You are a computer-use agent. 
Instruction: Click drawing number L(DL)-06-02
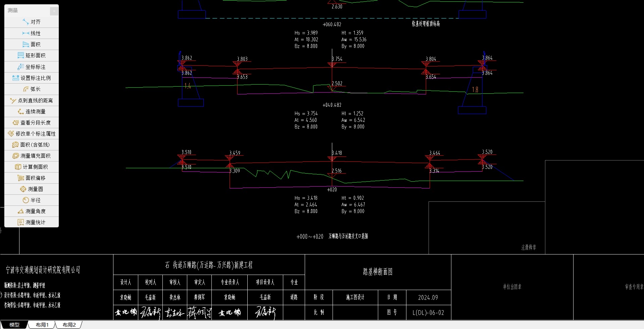click(x=428, y=313)
